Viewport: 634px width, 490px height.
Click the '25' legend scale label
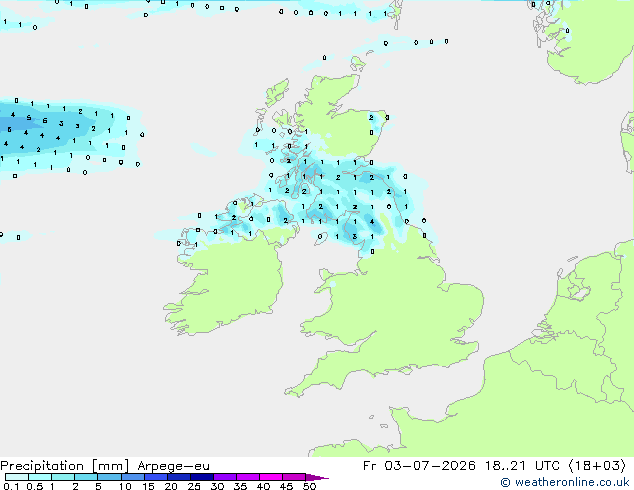coord(194,486)
